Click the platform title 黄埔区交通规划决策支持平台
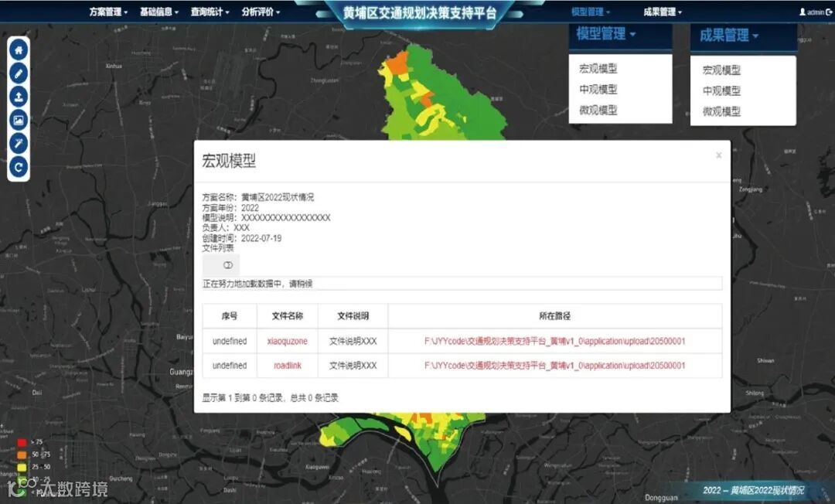835x504 pixels. [x=420, y=12]
